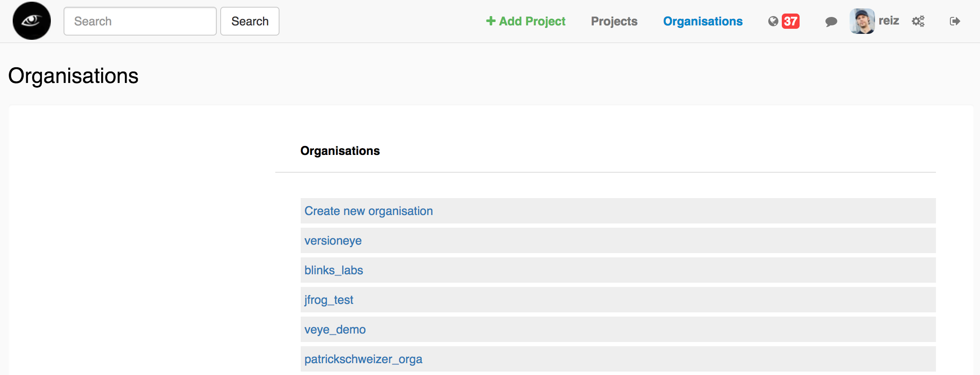980x375 pixels.
Task: Open the versioneye organisation
Action: tap(333, 240)
